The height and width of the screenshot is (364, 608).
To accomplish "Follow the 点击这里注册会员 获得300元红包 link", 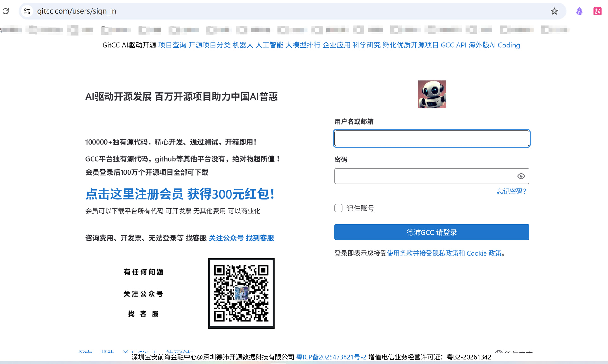I will [x=180, y=194].
